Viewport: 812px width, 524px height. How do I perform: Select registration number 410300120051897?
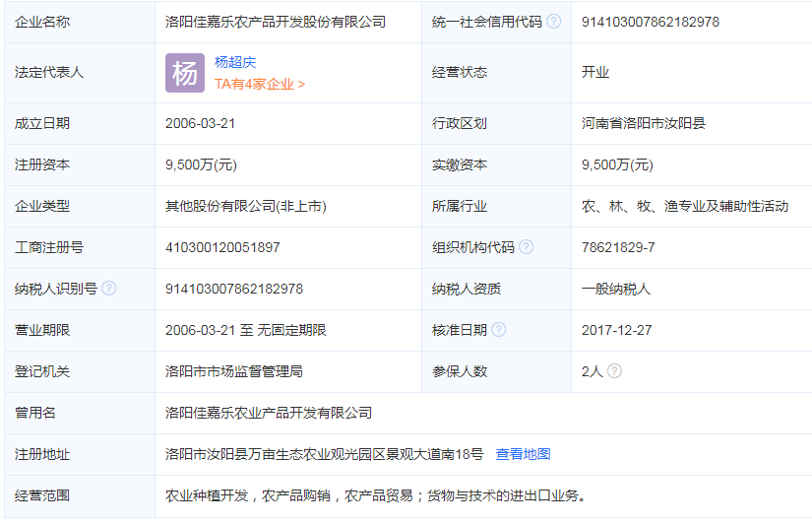tap(222, 247)
